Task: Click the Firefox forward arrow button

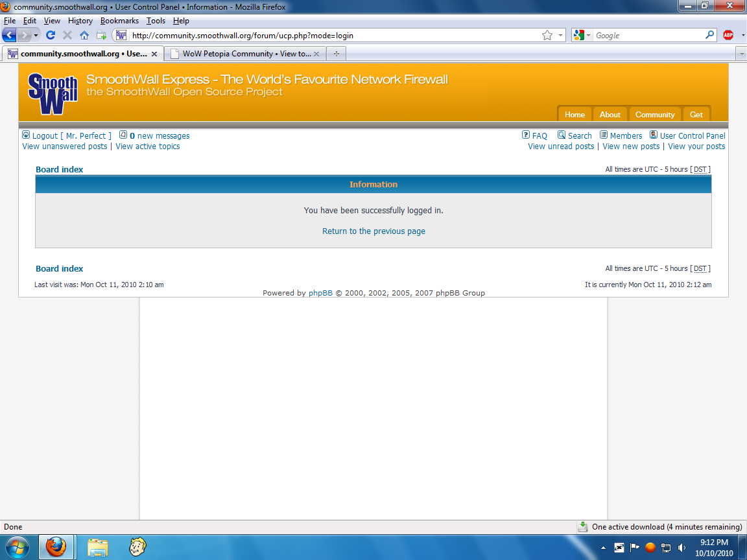Action: pyautogui.click(x=25, y=35)
